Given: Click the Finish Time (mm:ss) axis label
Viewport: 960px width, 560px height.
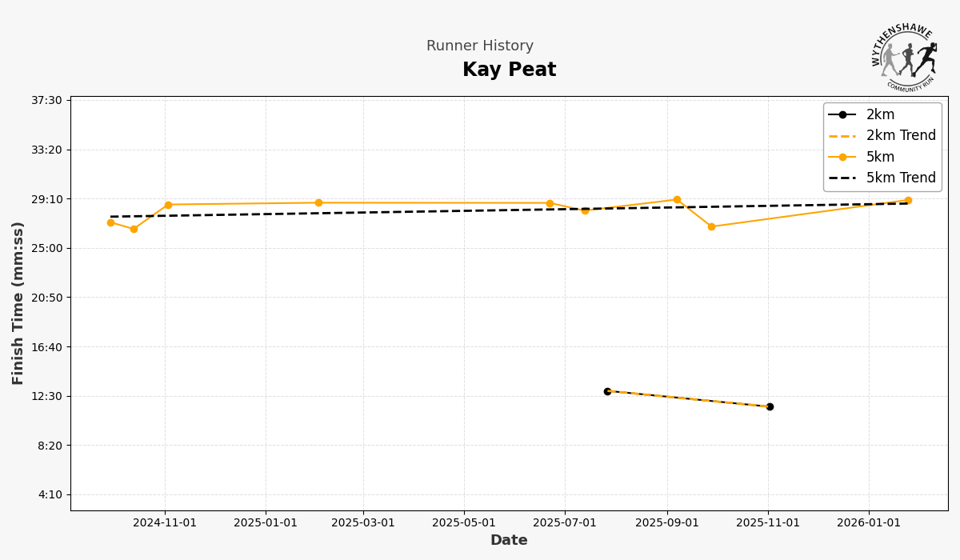Looking at the screenshot, I should [18, 302].
